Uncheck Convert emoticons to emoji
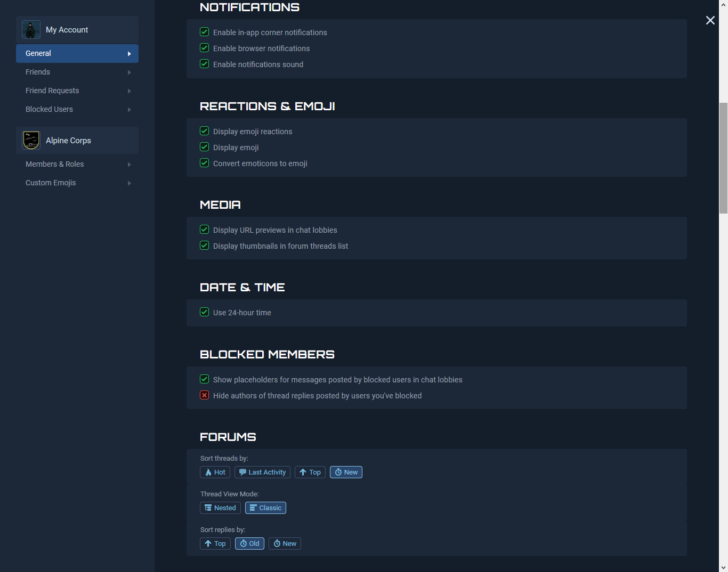The image size is (728, 572). (x=204, y=163)
